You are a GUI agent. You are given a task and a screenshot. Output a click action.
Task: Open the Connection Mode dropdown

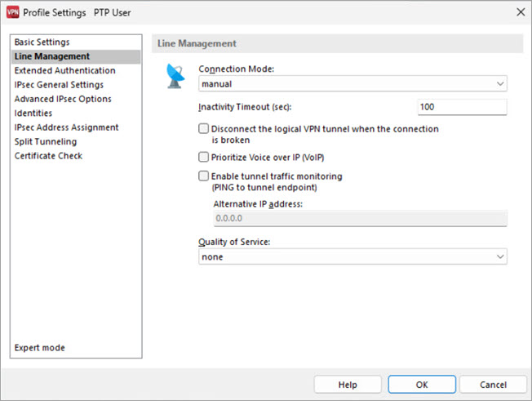[352, 83]
